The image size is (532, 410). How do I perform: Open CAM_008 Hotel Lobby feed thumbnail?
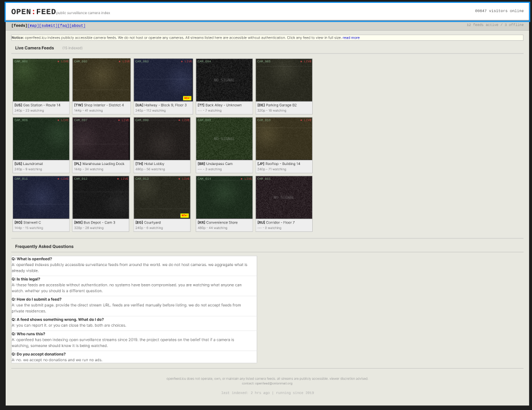[x=162, y=138]
